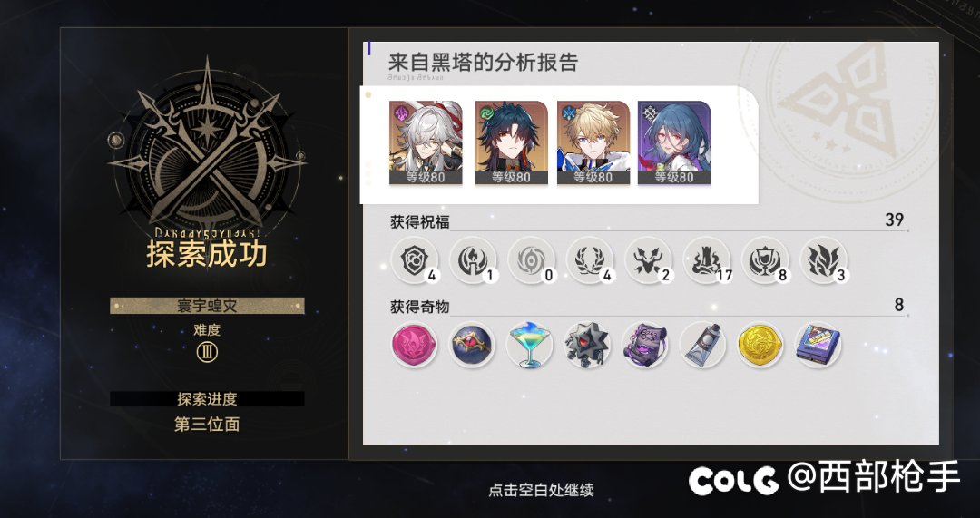
Task: Click the flame blessing icon showing 3
Action: pos(824,260)
